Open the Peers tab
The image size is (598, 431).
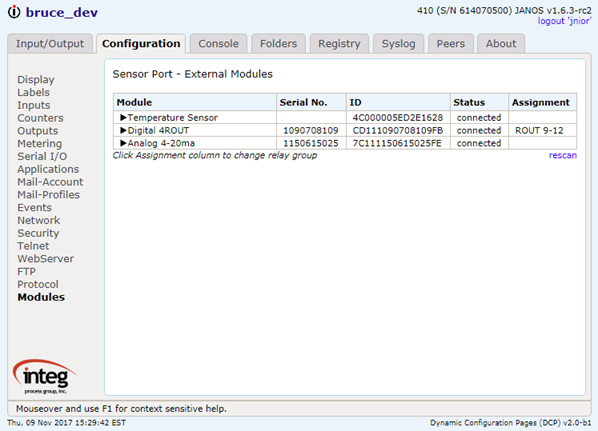(x=451, y=44)
